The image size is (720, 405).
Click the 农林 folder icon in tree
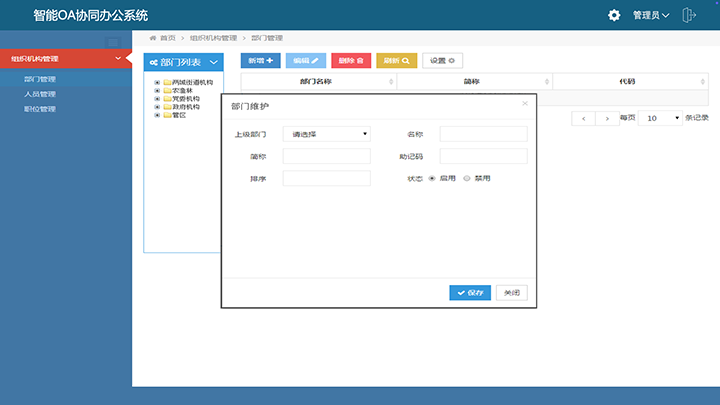point(167,90)
